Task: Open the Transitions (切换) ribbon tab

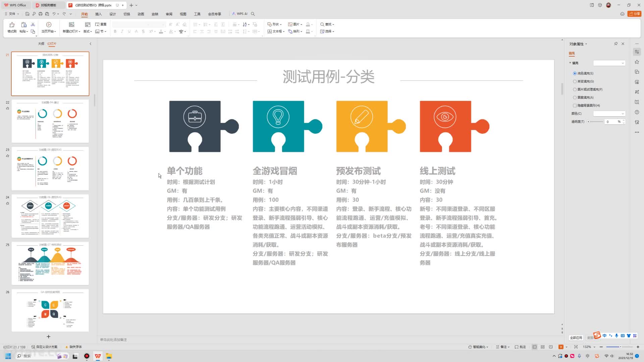Action: [x=126, y=14]
